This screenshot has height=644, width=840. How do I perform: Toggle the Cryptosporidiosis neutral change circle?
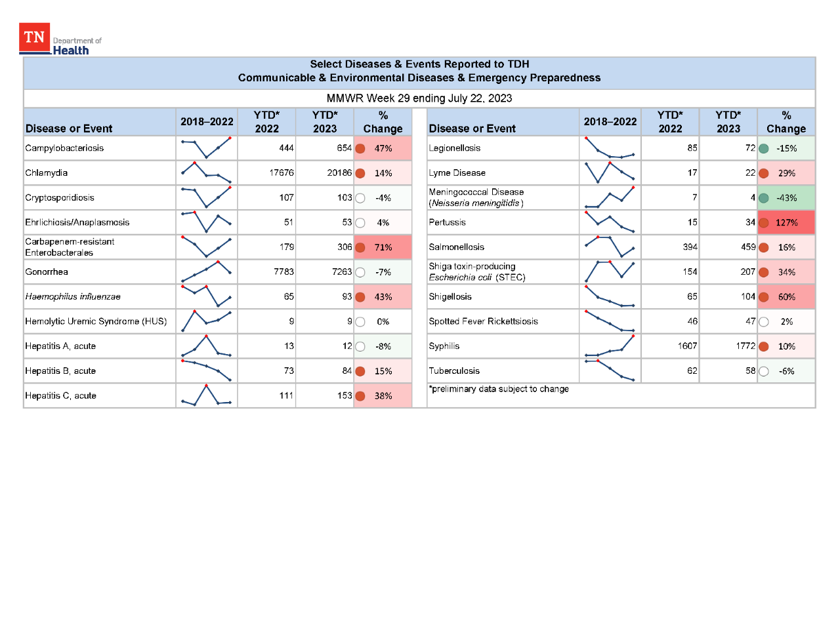click(360, 197)
